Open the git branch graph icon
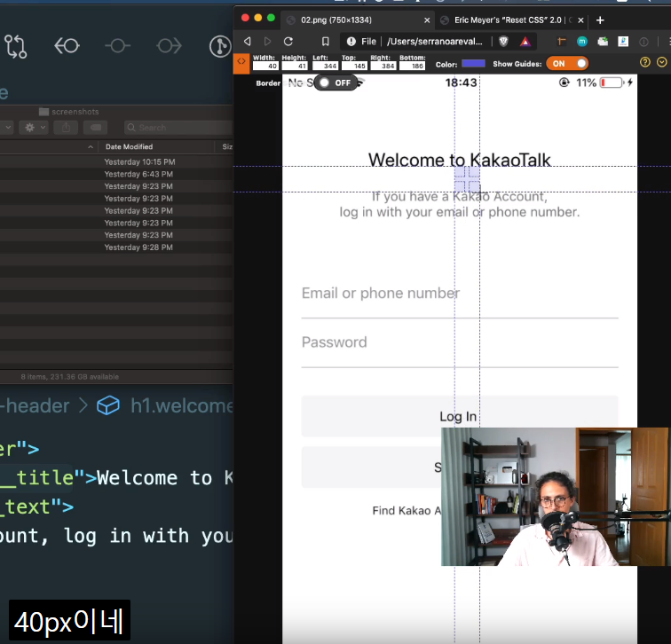 pyautogui.click(x=220, y=46)
